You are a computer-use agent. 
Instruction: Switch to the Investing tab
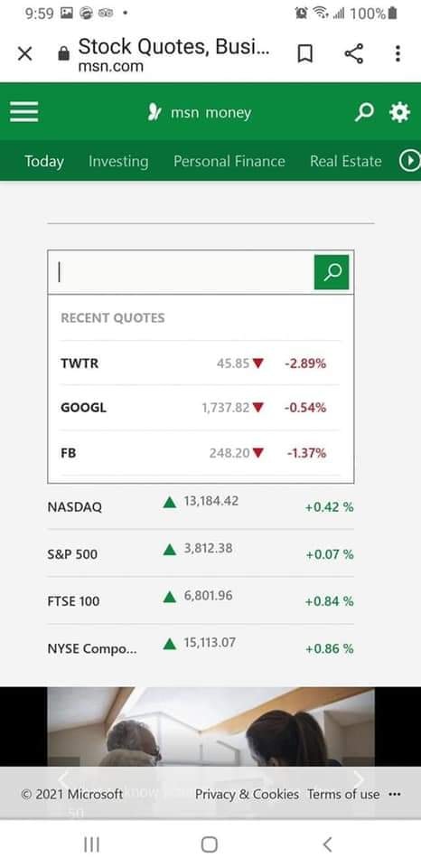pyautogui.click(x=118, y=161)
